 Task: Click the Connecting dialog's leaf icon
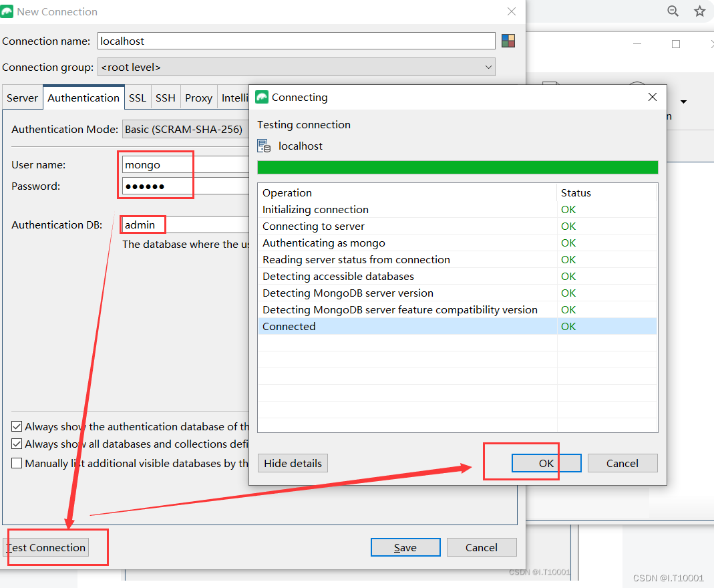260,97
